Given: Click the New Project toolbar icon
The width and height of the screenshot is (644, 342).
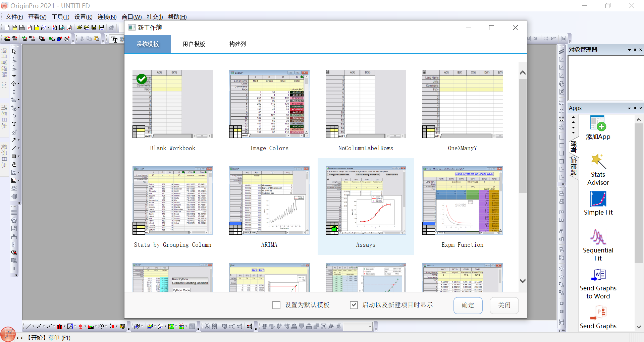Looking at the screenshot, I should pyautogui.click(x=7, y=27).
